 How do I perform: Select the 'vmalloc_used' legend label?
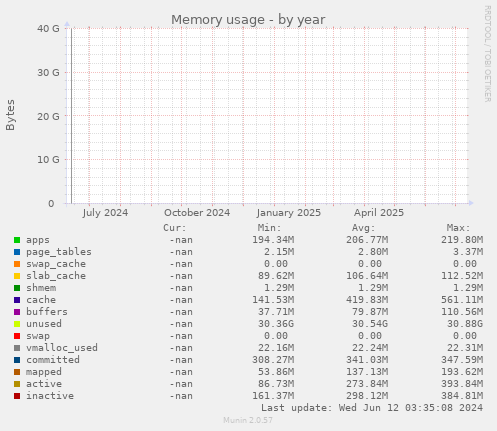[x=62, y=348]
